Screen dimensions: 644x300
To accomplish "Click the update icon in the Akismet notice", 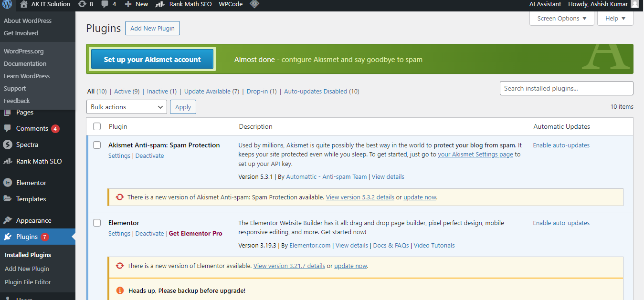I will pos(120,197).
